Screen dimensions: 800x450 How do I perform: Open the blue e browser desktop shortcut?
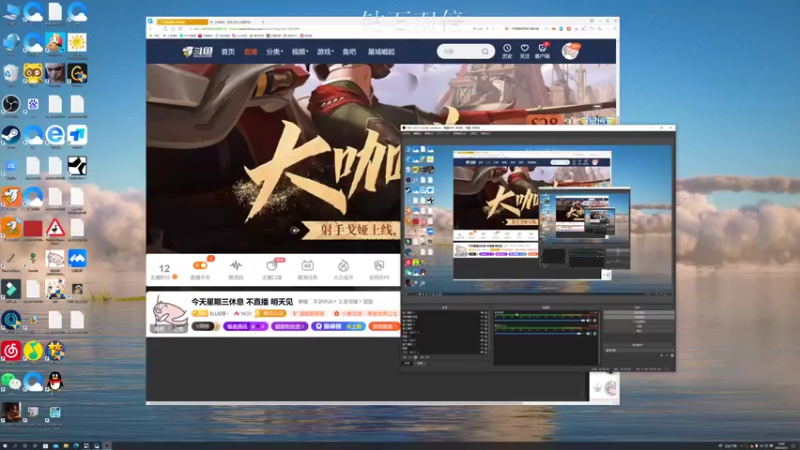pyautogui.click(x=55, y=135)
